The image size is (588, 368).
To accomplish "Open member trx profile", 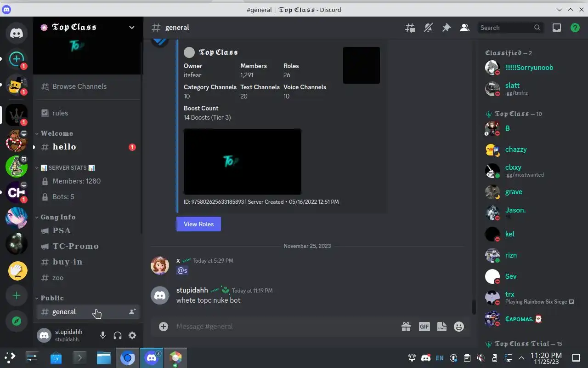I will [529, 298].
